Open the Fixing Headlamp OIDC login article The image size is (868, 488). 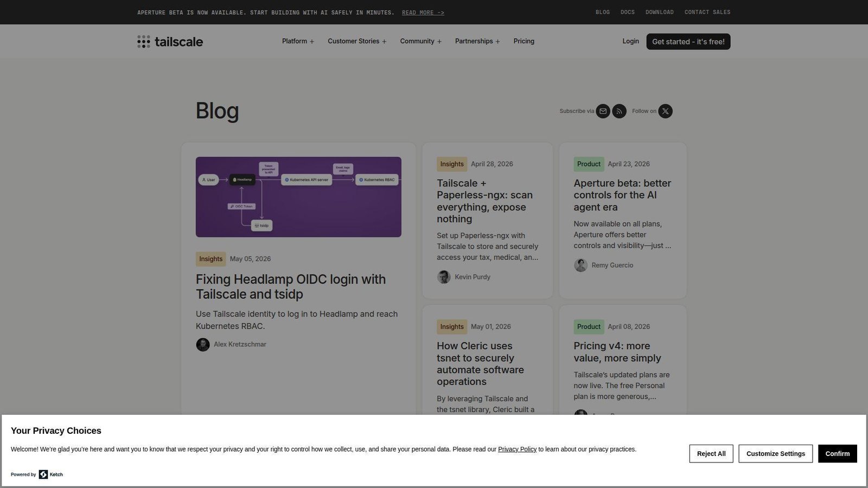tap(291, 287)
